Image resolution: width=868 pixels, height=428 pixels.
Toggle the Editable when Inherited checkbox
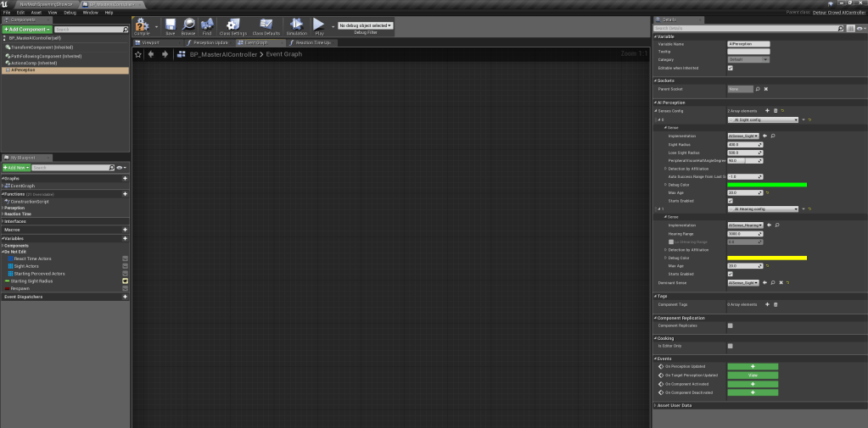click(731, 68)
